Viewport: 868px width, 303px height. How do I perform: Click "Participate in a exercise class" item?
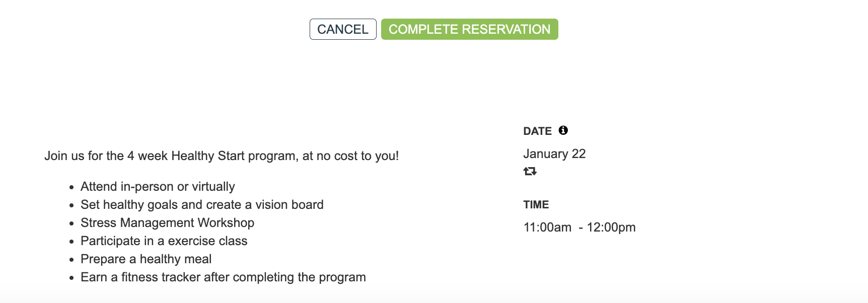click(x=164, y=241)
